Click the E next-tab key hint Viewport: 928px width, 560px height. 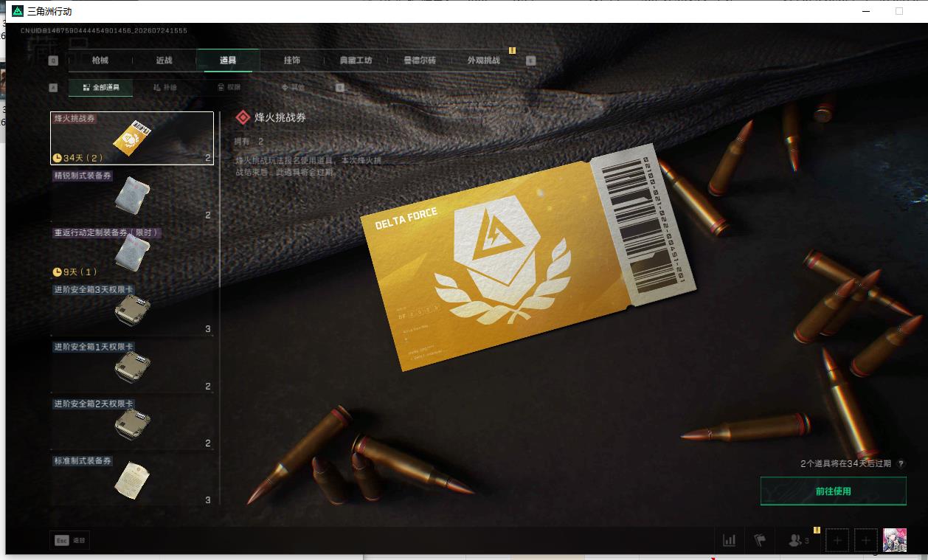(530, 61)
